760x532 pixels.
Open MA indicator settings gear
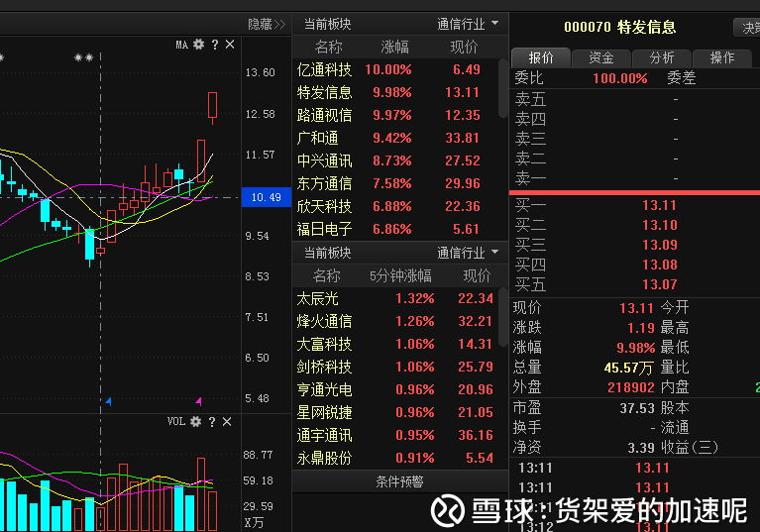tap(199, 45)
